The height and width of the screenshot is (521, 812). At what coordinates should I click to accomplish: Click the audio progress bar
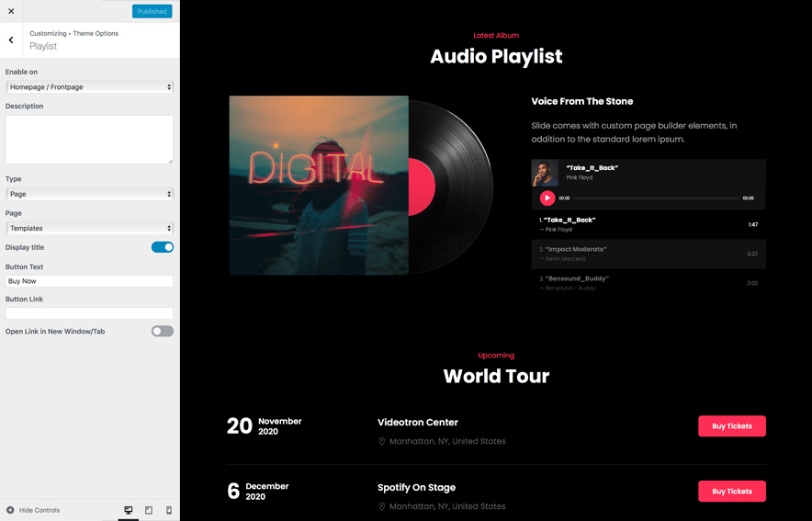(656, 198)
